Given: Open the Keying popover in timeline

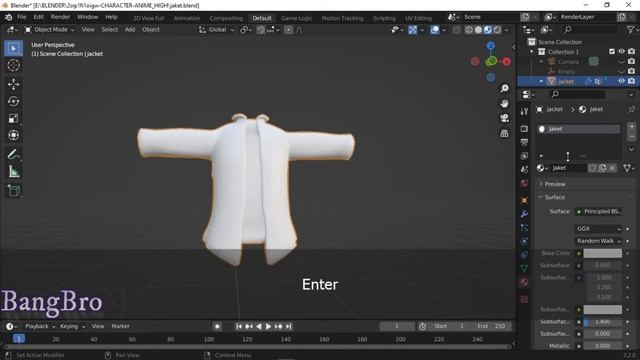Looking at the screenshot, I should (73, 326).
